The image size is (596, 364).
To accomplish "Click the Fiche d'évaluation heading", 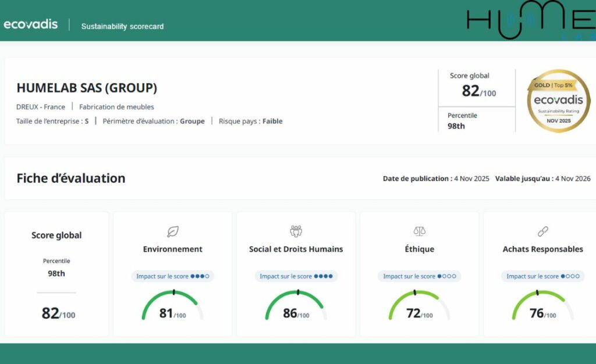I will (70, 179).
